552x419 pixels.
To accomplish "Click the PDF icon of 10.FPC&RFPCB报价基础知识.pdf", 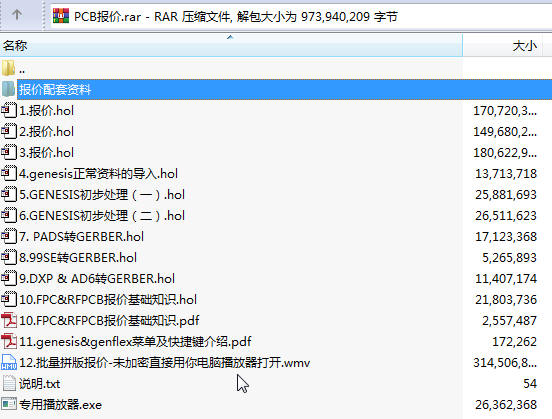I will (x=9, y=320).
